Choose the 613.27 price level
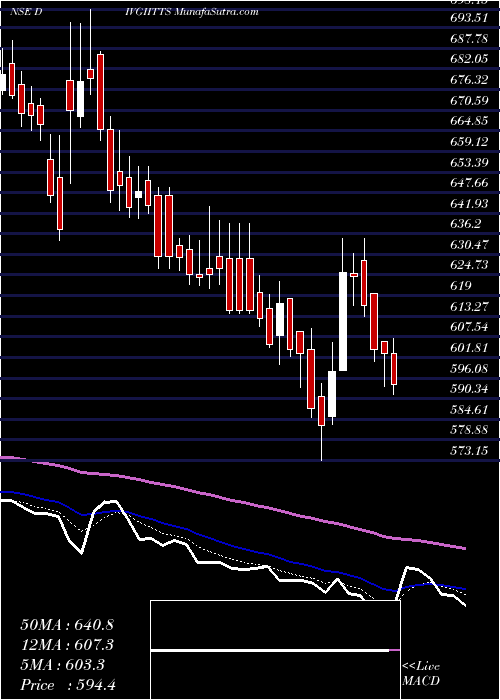Viewport: 500px width, 700px height. [x=469, y=307]
